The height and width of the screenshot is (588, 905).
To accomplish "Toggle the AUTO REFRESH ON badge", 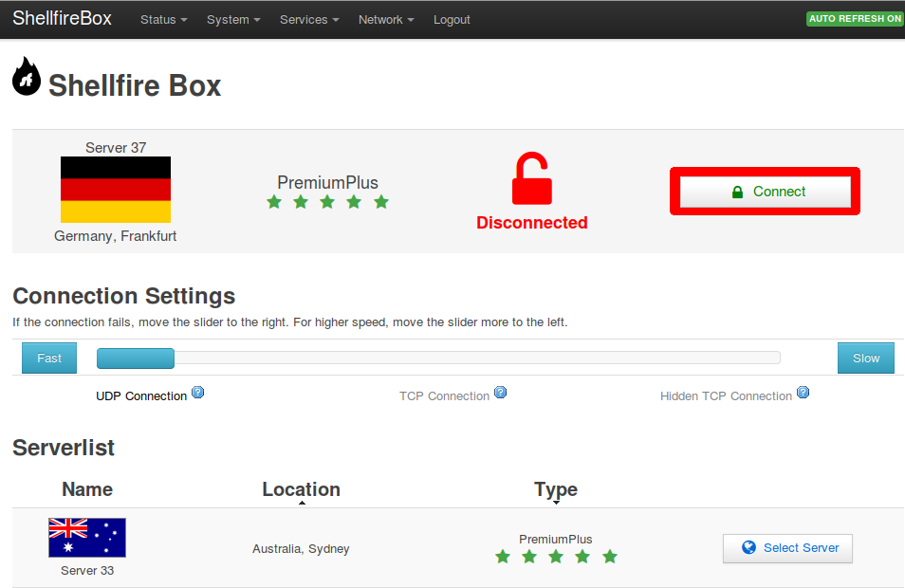I will [x=855, y=18].
